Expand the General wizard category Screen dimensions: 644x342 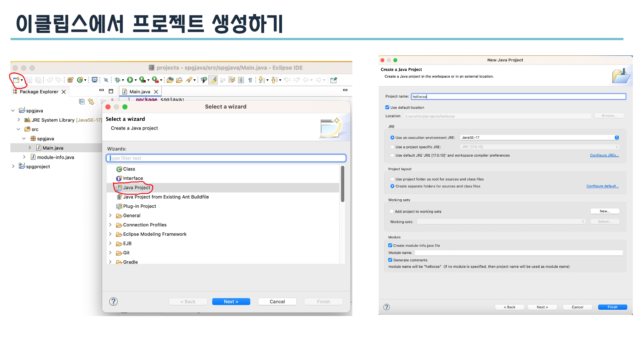[x=111, y=215]
